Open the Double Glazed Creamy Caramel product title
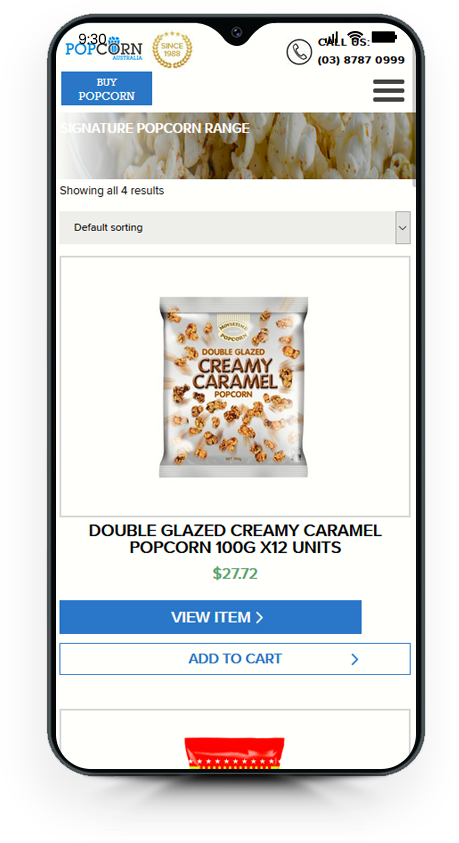The width and height of the screenshot is (459, 843). [x=235, y=539]
